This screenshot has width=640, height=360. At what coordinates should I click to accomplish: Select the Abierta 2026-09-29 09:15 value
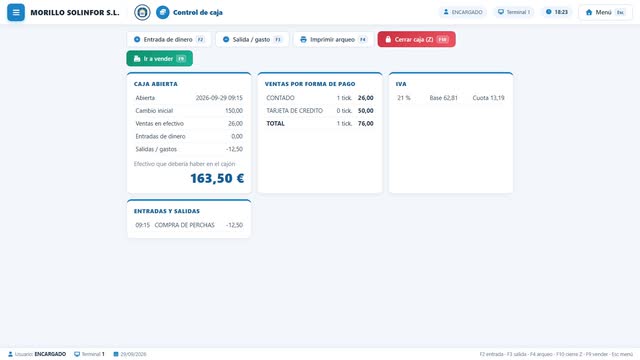[219, 98]
